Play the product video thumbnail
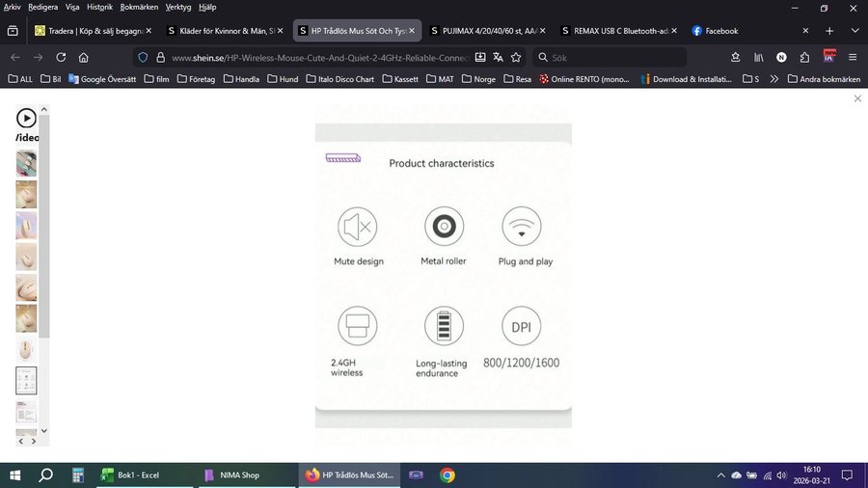This screenshot has width=868, height=488. [26, 119]
